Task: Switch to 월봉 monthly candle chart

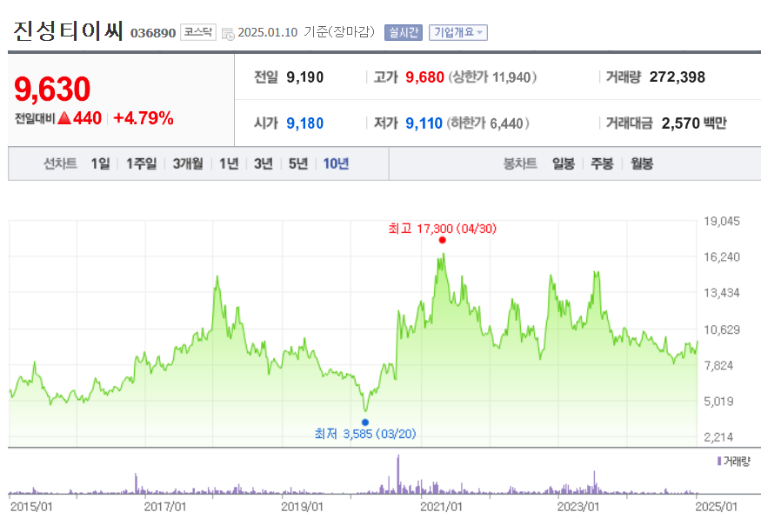Action: 642,164
